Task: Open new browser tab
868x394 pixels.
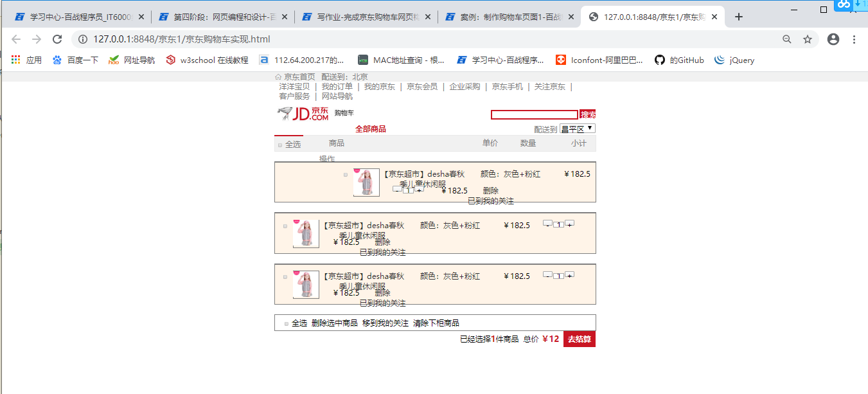Action: (739, 17)
